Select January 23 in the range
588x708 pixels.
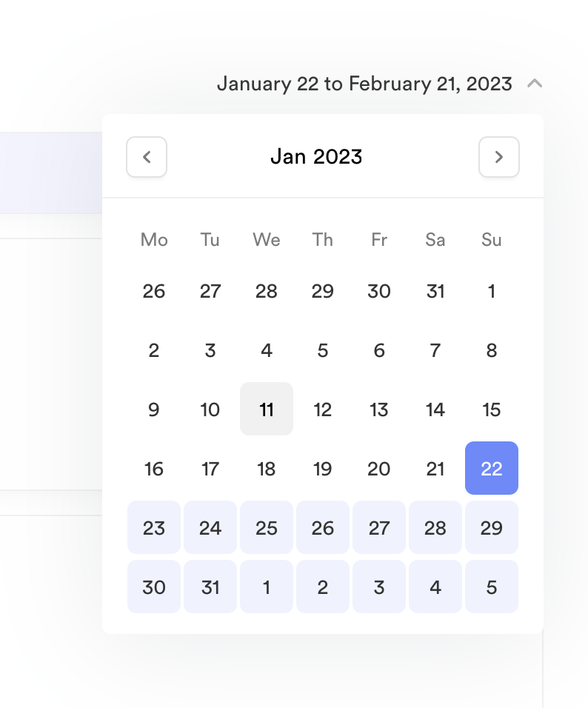tap(154, 527)
